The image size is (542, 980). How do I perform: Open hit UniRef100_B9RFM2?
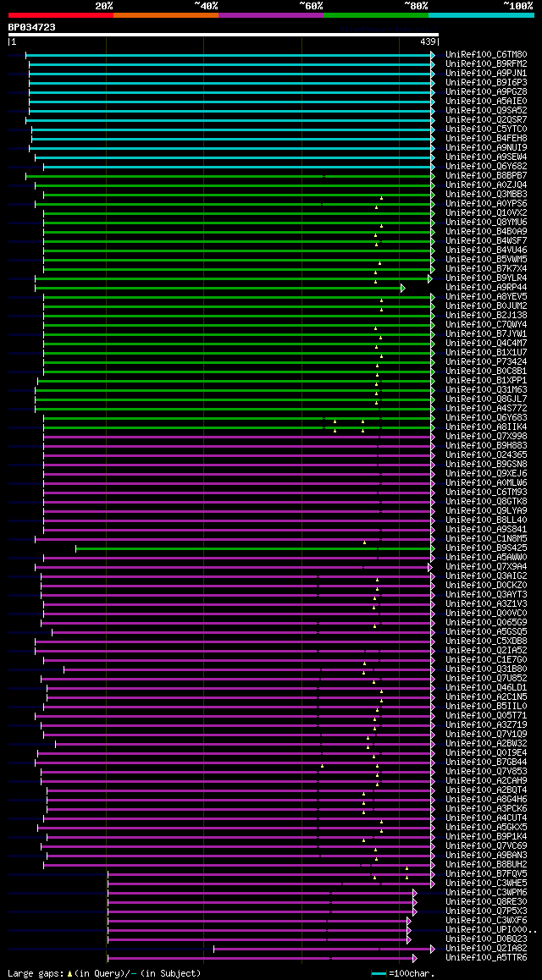(486, 64)
